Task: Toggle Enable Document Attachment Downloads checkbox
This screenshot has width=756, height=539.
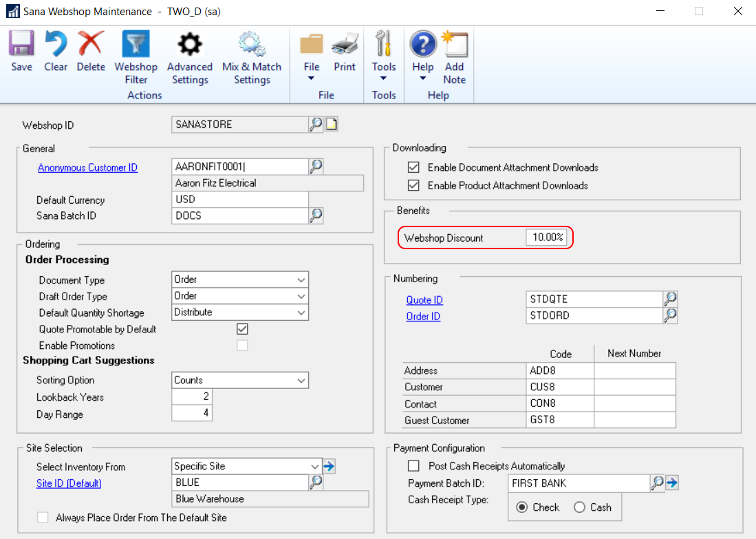Action: pyautogui.click(x=413, y=167)
